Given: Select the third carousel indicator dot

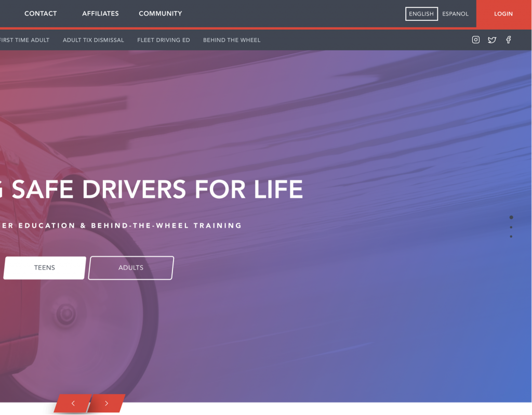Looking at the screenshot, I should pyautogui.click(x=511, y=236).
